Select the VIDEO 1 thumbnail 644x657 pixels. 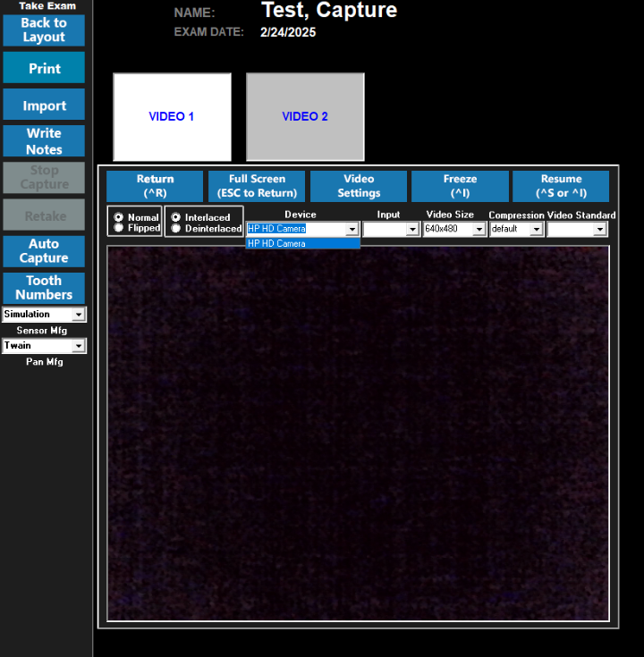tap(172, 117)
